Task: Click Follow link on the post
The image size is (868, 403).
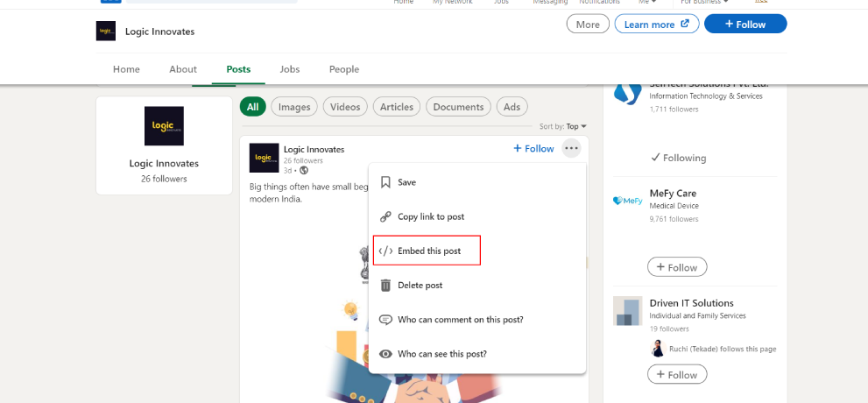Action: [x=533, y=148]
